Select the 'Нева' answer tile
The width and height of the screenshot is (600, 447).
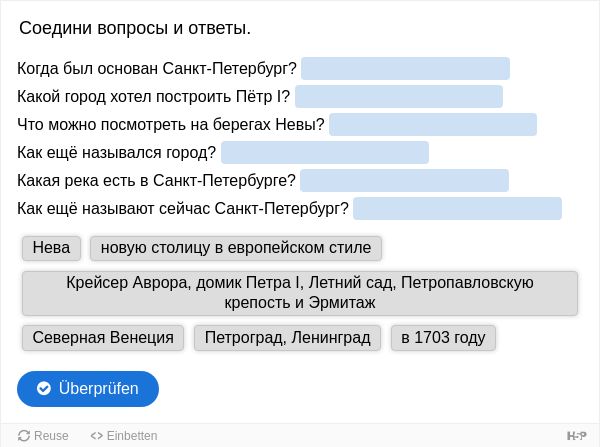tap(51, 248)
